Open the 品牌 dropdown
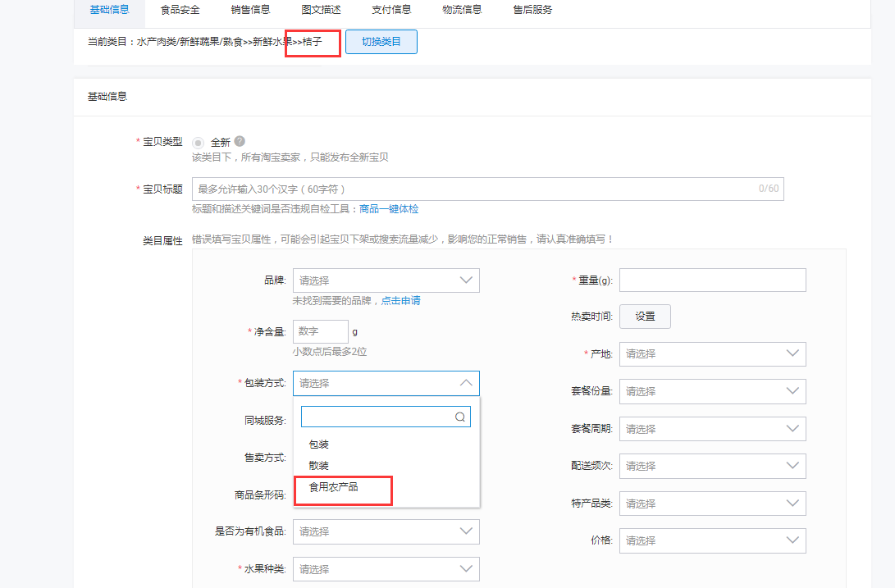 pyautogui.click(x=386, y=280)
